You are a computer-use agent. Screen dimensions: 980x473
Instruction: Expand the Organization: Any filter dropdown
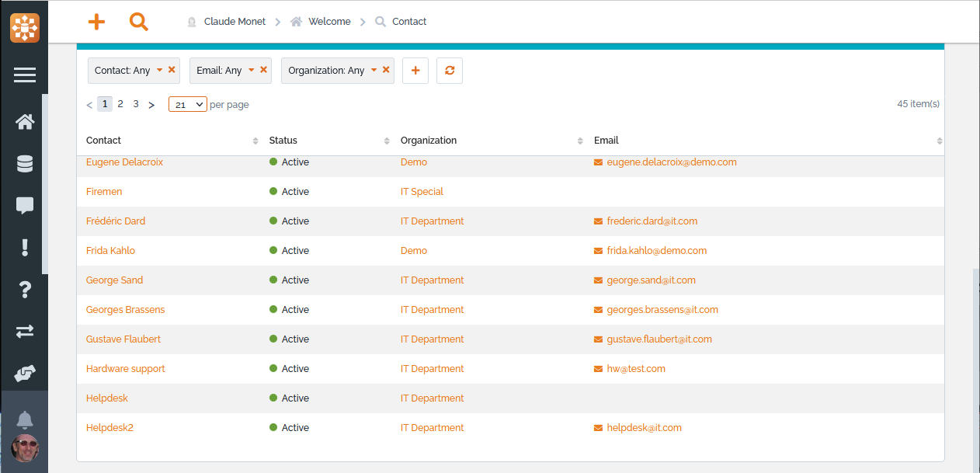point(374,70)
